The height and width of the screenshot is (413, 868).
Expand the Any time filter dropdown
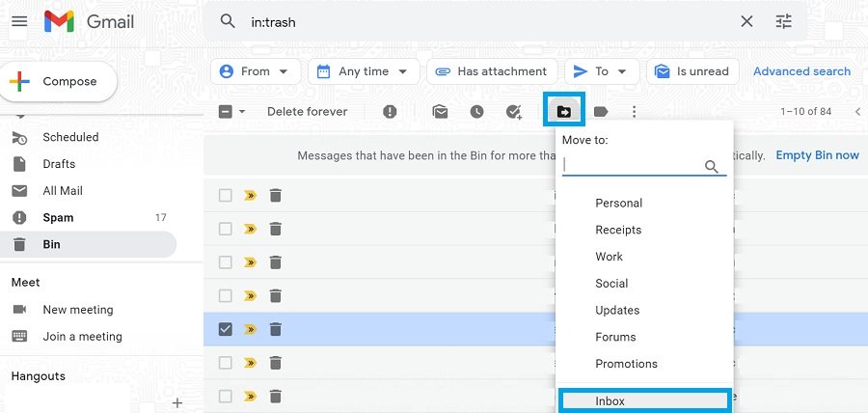364,71
